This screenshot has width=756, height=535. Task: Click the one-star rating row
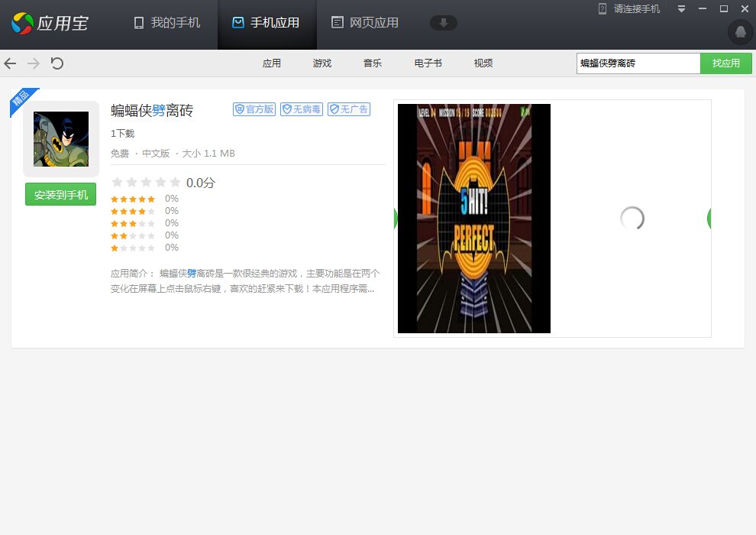[144, 248]
